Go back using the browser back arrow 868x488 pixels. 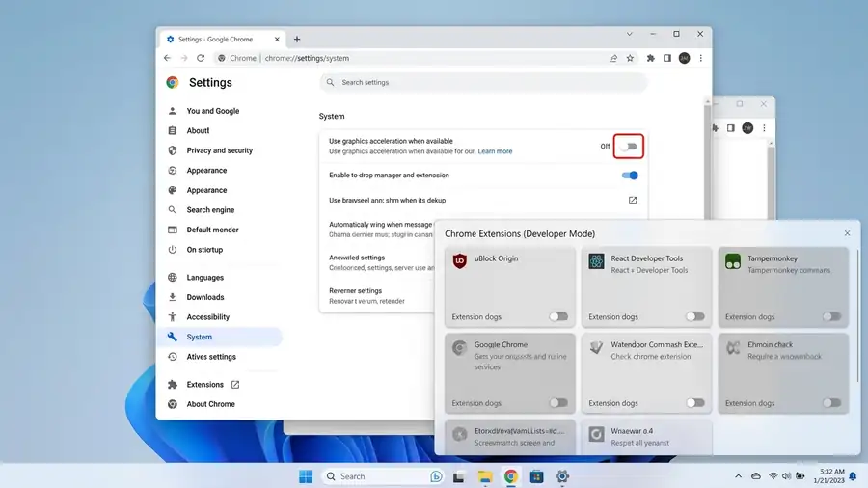[167, 58]
